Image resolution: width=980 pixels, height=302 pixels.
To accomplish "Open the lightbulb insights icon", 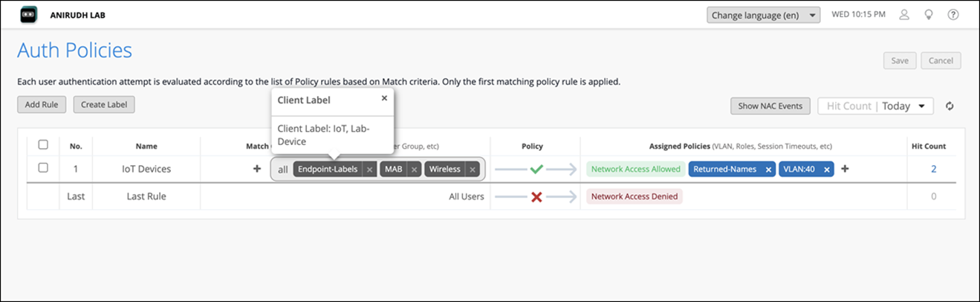I will point(928,15).
